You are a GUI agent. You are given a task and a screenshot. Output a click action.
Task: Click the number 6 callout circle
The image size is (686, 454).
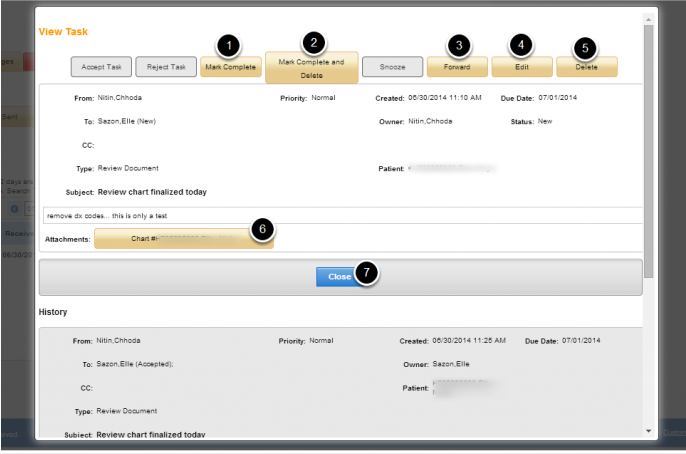click(262, 229)
